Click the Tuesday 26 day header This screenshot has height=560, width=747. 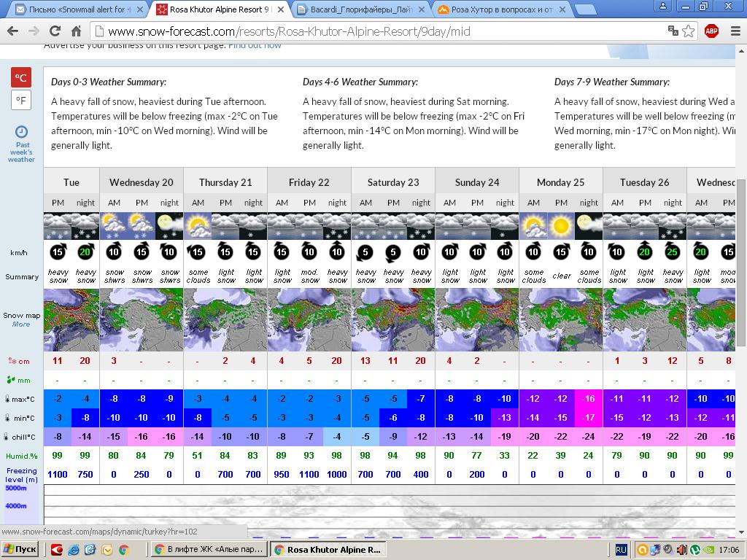[645, 182]
